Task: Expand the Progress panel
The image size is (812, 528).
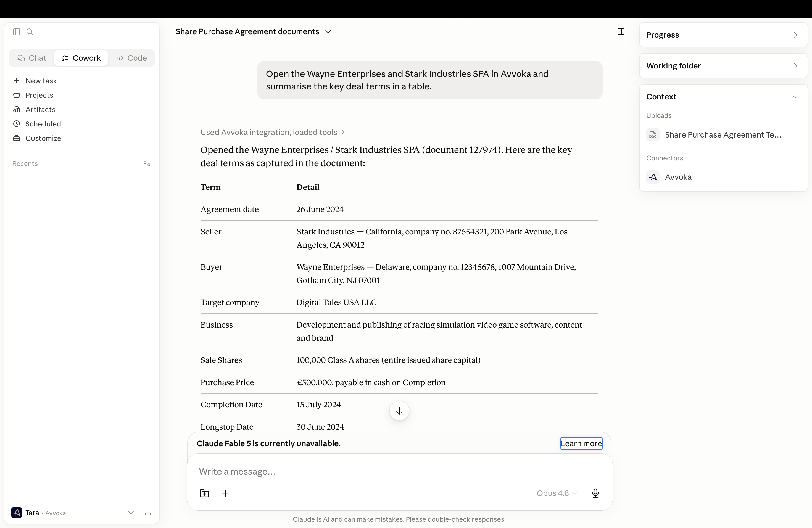Action: (x=723, y=35)
